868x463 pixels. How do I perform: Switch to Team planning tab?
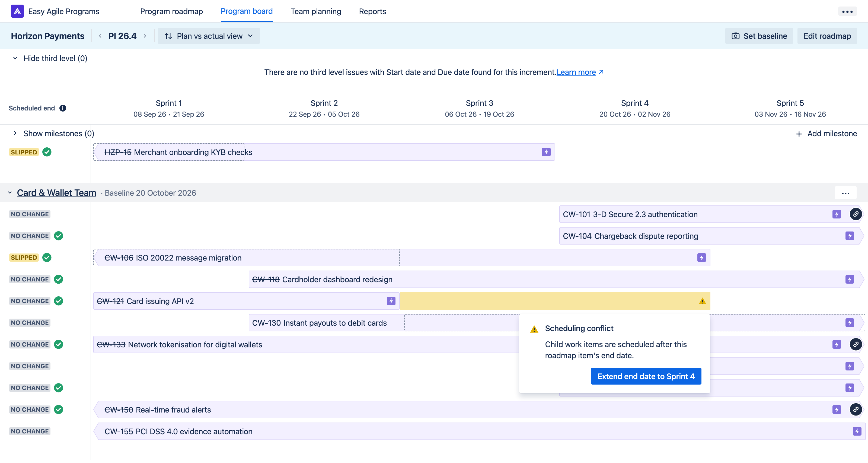click(x=316, y=11)
